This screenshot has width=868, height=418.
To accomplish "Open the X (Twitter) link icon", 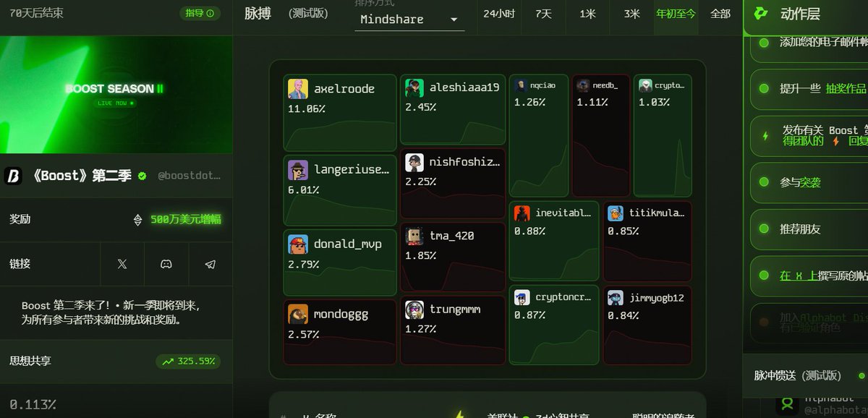I will point(122,265).
